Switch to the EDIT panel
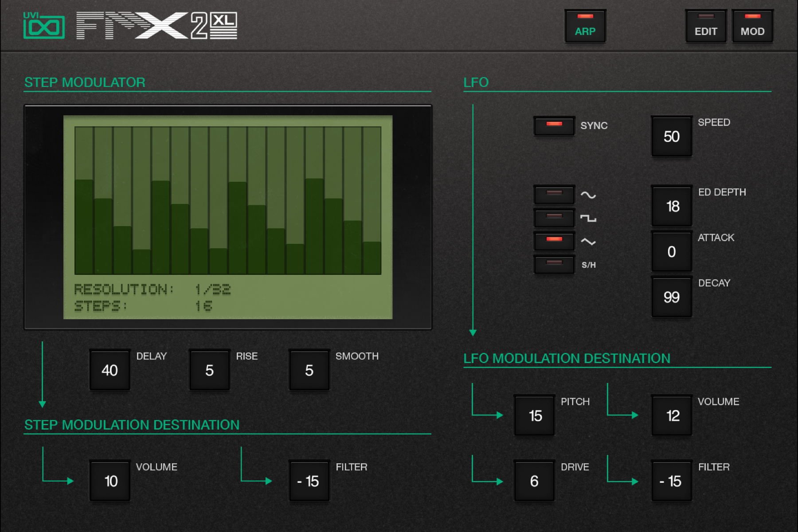798x532 pixels. pos(706,25)
